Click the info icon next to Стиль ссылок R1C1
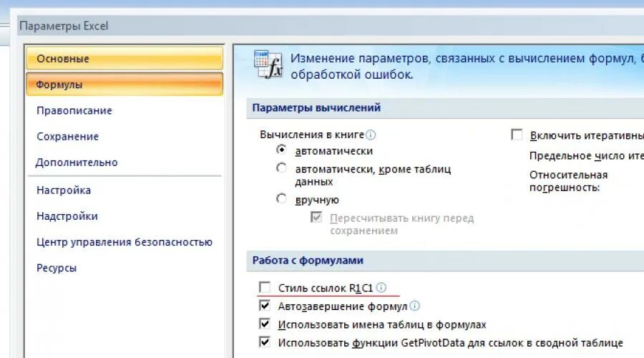This screenshot has height=358, width=644. click(x=381, y=287)
